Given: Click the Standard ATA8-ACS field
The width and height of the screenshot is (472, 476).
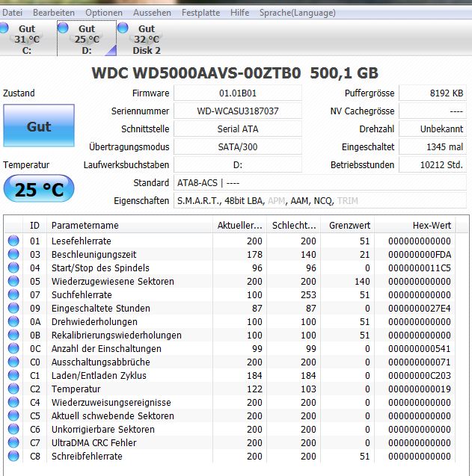Looking at the screenshot, I should [320, 183].
